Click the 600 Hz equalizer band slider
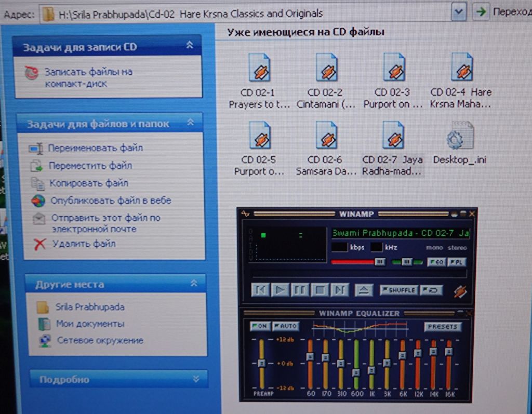 [356, 364]
